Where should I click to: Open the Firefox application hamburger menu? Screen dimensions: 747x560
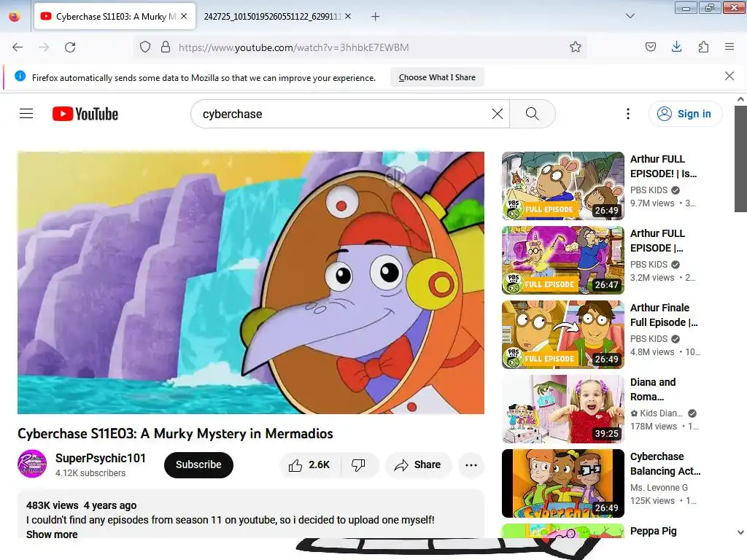(x=729, y=47)
